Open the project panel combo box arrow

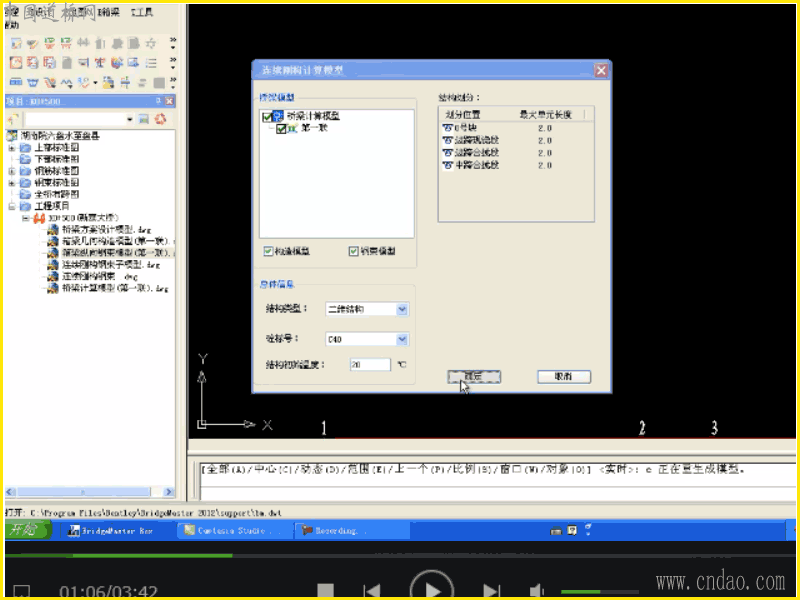click(x=130, y=119)
